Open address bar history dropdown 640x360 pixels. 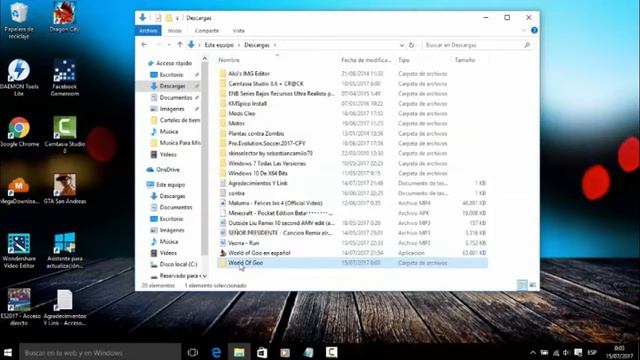[402, 45]
